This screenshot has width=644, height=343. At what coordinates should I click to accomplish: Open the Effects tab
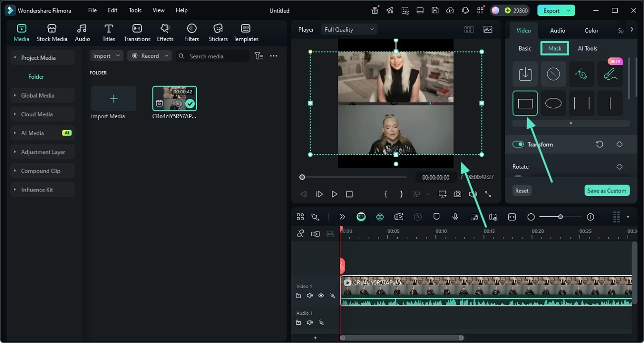coord(165,33)
